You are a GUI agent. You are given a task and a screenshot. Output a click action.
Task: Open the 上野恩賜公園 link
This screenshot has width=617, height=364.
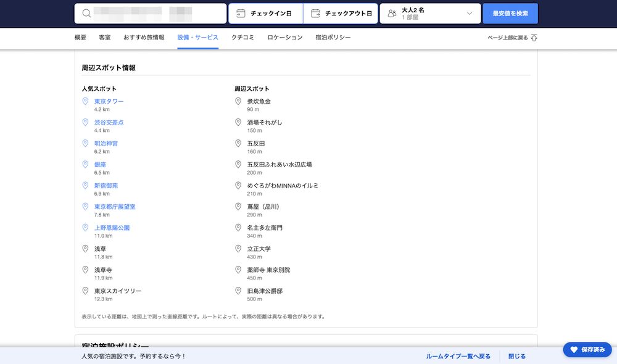112,228
